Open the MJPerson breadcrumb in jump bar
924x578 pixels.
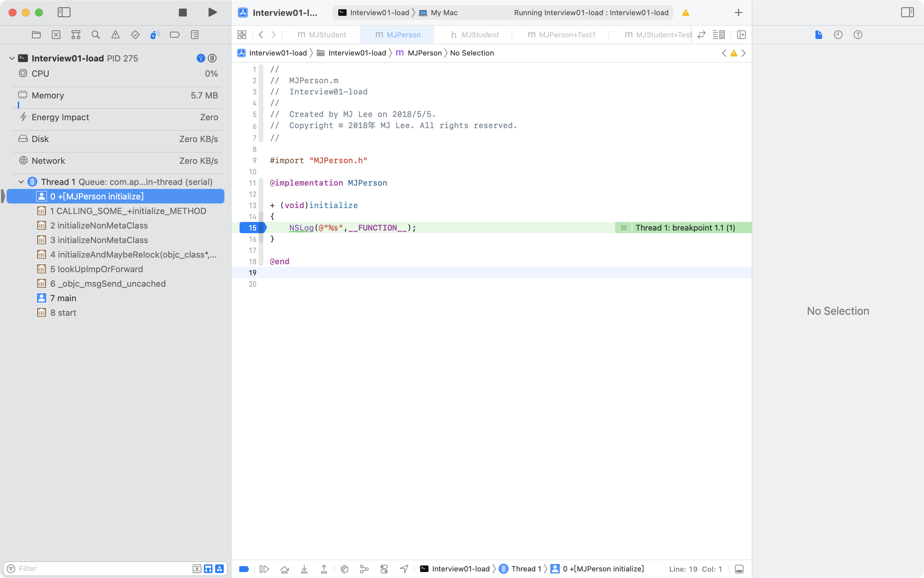pyautogui.click(x=419, y=53)
